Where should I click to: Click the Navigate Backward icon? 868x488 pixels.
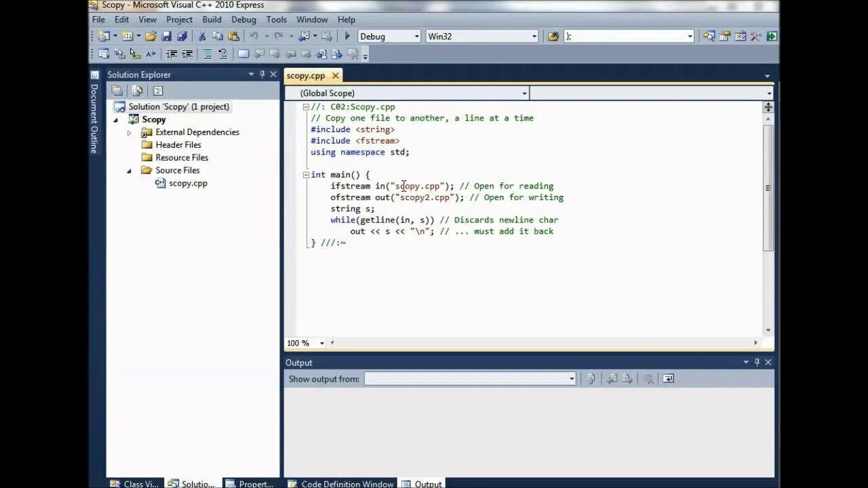tap(304, 36)
